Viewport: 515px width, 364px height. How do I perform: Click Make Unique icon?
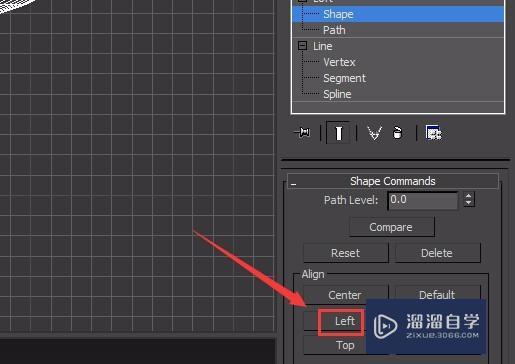[374, 133]
